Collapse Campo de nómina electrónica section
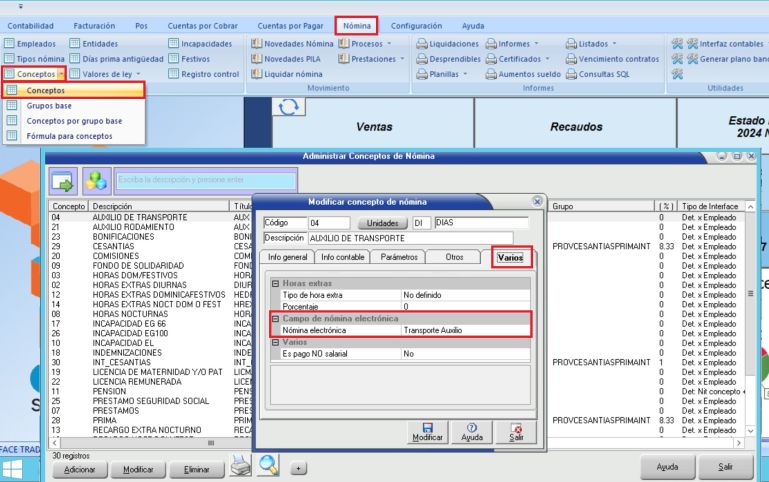 point(276,319)
